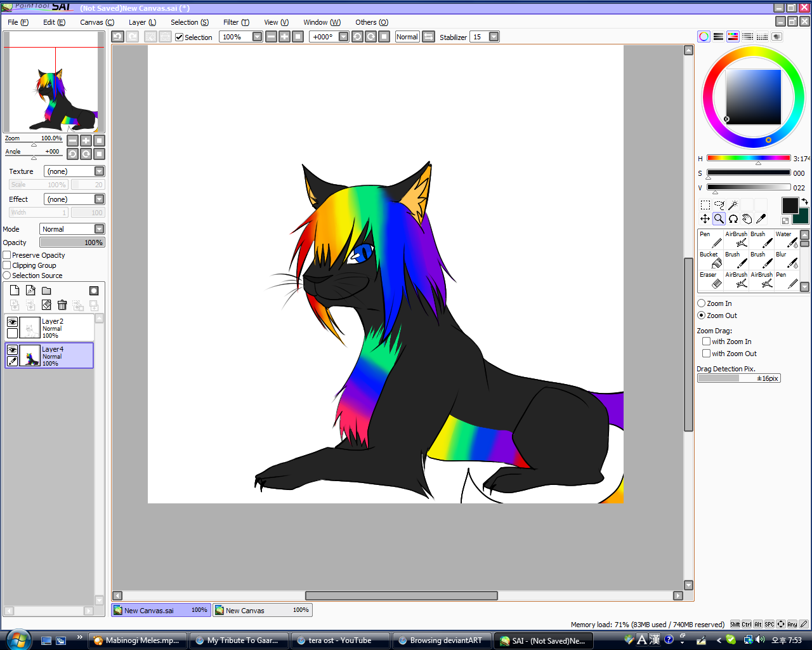Open the Effect dropdown
Image resolution: width=812 pixels, height=650 pixels.
(x=99, y=199)
